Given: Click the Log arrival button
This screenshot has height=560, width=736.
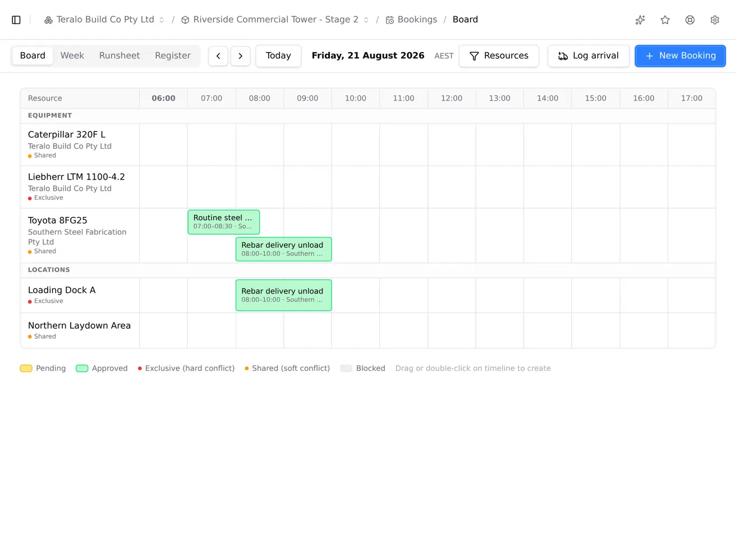Looking at the screenshot, I should pos(588,56).
